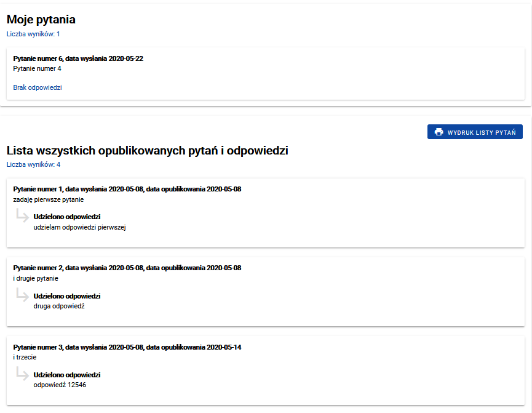Click reply arrow icon under question number 3
Image resolution: width=532 pixels, height=413 pixels.
(22, 374)
